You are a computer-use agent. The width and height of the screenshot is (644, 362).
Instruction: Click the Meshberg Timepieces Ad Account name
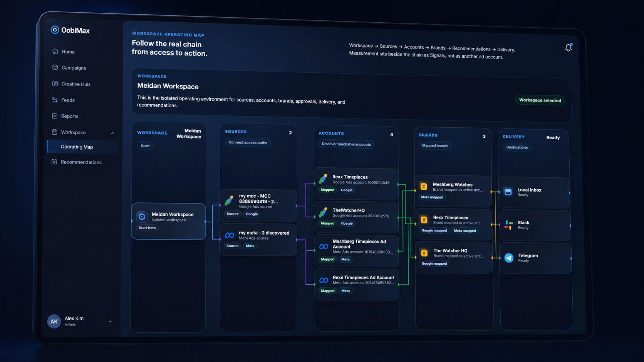coord(359,244)
